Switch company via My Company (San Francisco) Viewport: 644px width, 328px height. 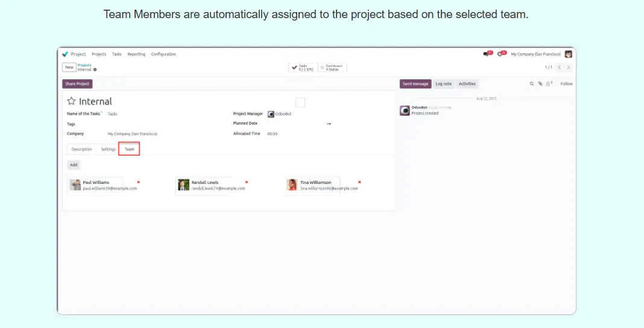pyautogui.click(x=535, y=54)
